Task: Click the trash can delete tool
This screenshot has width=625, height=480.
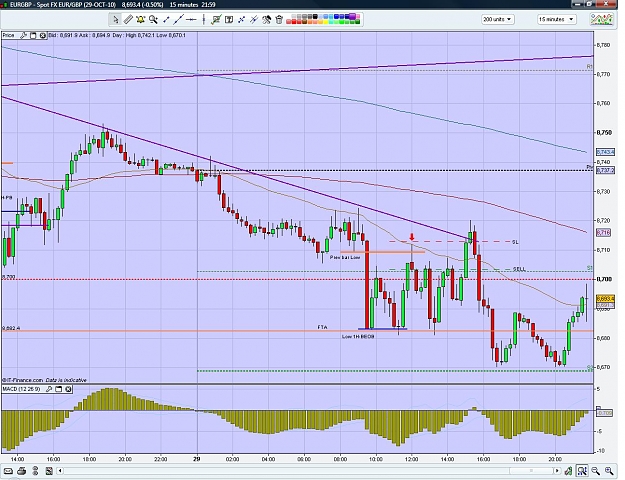Action: pos(279,20)
